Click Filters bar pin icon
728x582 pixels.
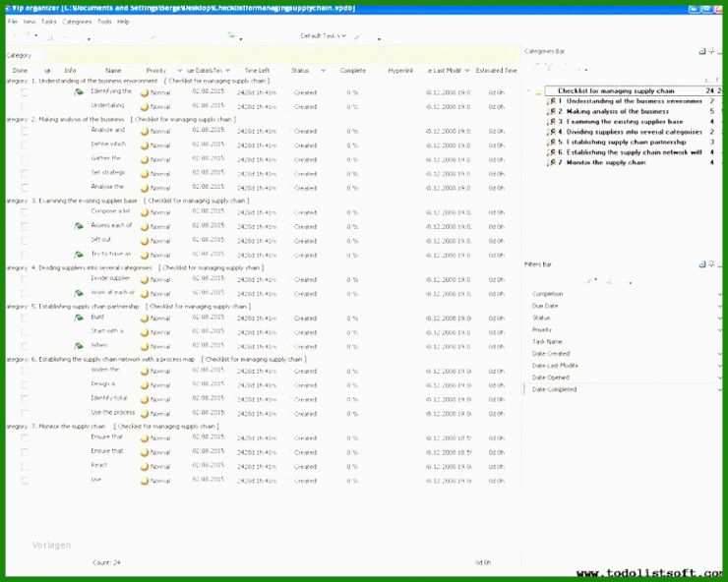[x=711, y=264]
